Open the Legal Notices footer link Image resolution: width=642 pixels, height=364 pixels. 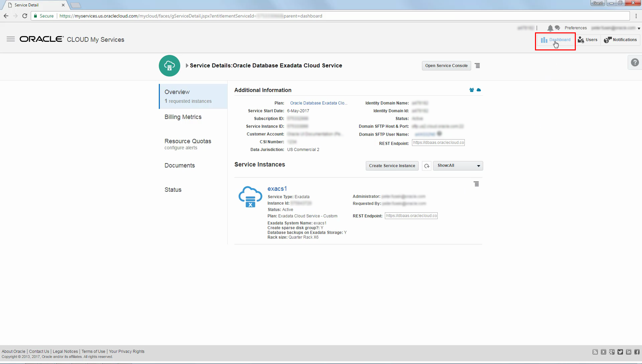(65, 352)
